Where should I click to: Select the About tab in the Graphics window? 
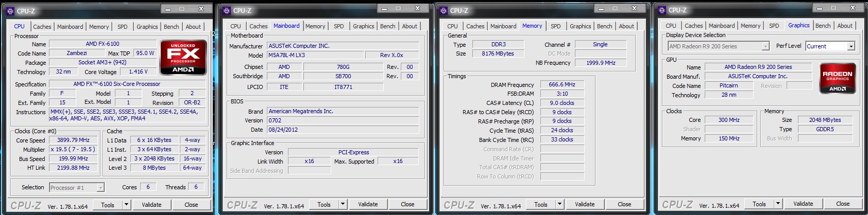coord(845,26)
